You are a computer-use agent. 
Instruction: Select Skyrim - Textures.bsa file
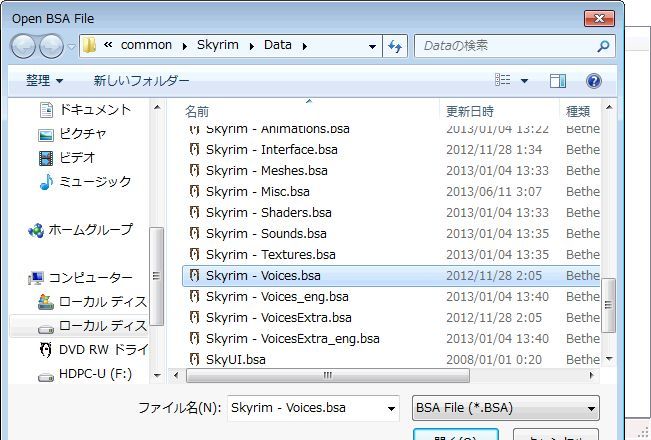coord(390,254)
